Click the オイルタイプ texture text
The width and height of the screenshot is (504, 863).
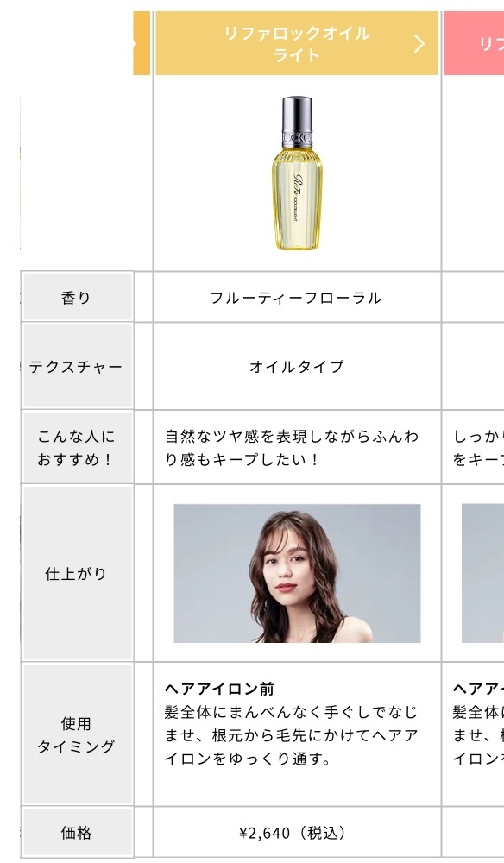[297, 367]
